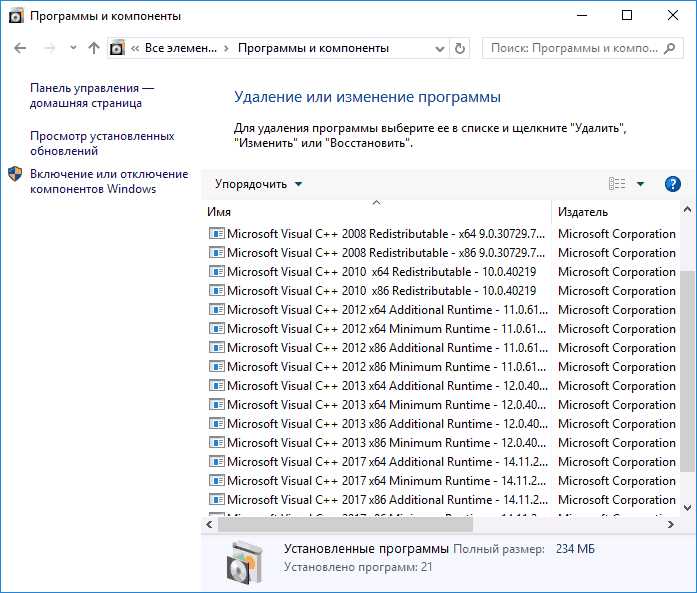Screen dimensions: 697x593
Task: Select Visual C++ 2012 x86 Additional Runtime
Action: pos(442,348)
